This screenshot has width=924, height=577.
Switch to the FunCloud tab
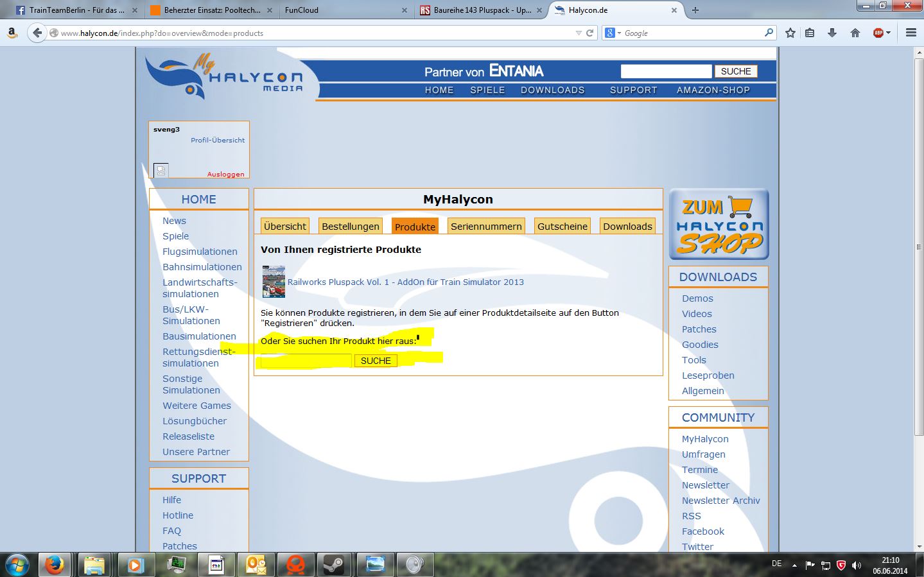click(345, 10)
